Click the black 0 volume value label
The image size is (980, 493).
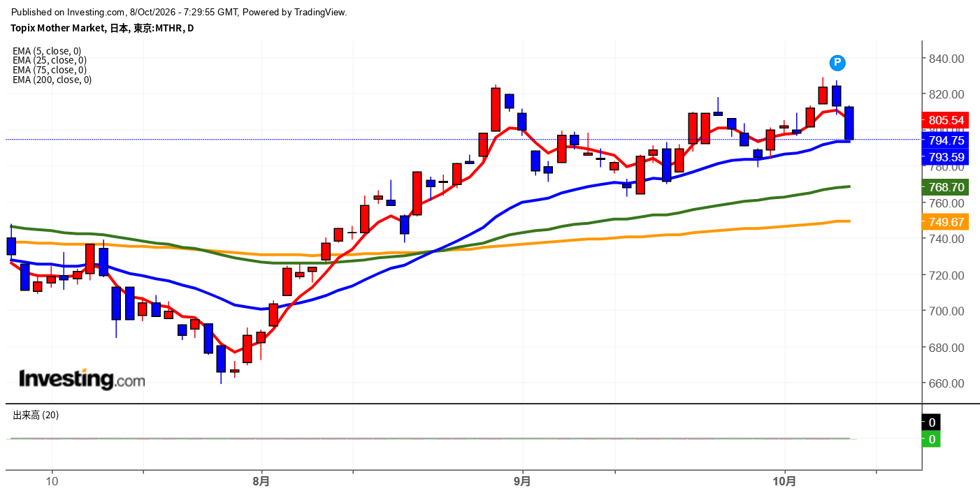point(931,422)
